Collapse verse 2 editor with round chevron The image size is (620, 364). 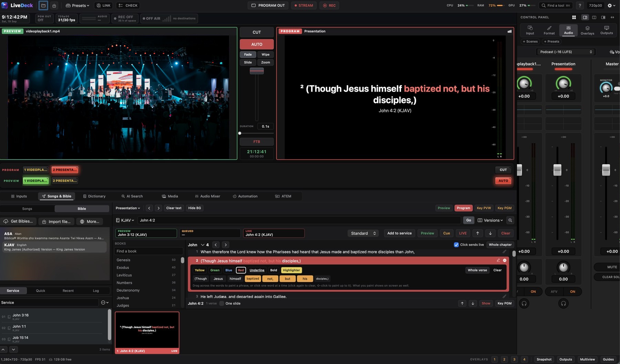505,260
